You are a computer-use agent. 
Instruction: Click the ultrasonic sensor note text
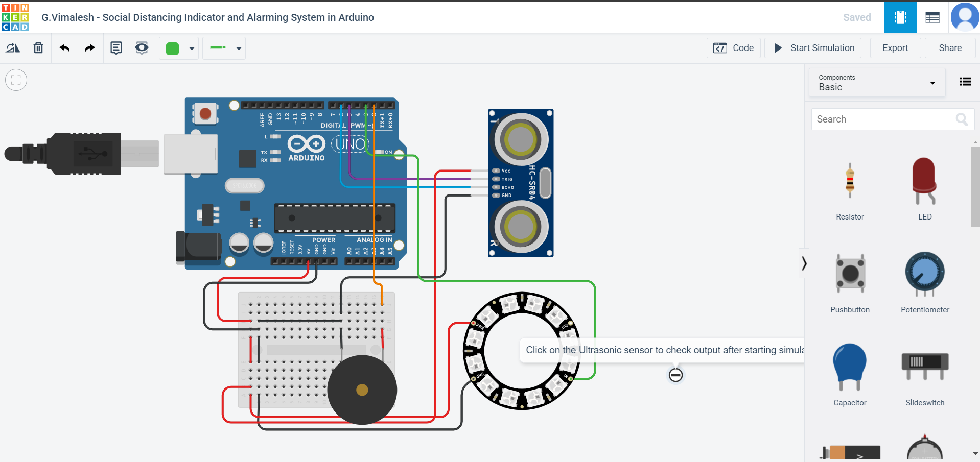(665, 350)
